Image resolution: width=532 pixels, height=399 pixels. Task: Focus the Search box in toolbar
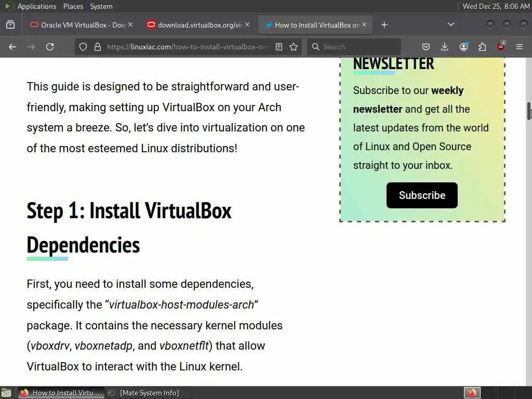pyautogui.click(x=354, y=47)
